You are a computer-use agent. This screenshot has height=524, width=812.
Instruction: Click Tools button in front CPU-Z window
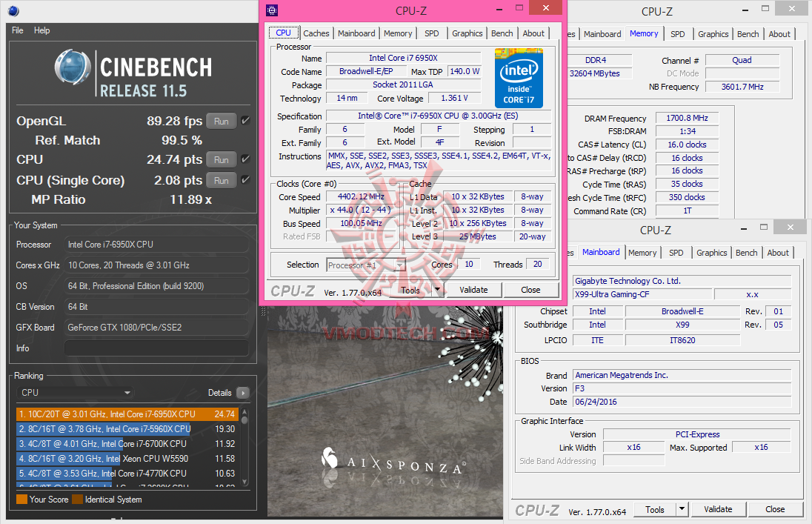[410, 290]
